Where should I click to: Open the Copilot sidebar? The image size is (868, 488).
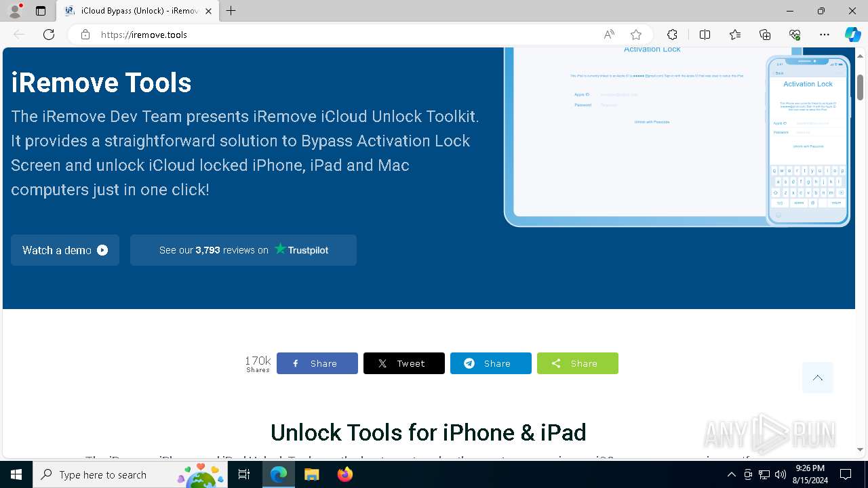coord(852,35)
